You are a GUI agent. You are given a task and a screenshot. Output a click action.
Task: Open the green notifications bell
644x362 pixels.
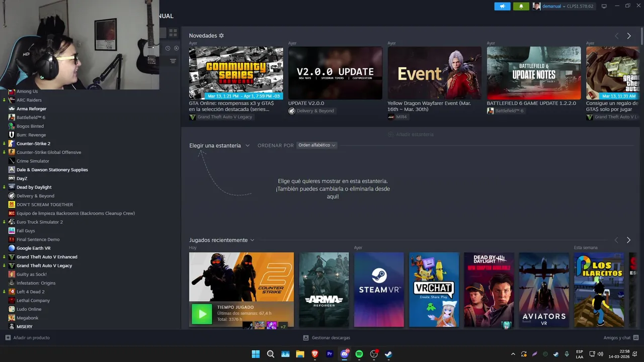(x=521, y=6)
